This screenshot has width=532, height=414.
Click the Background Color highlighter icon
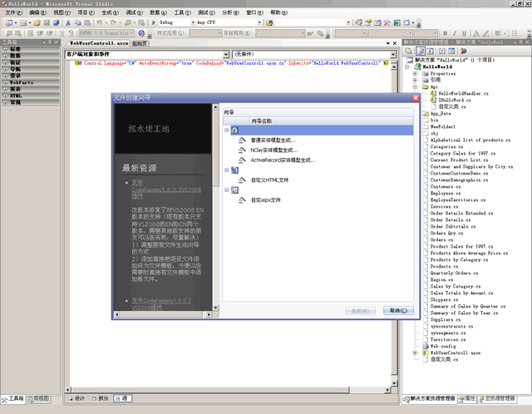point(485,33)
